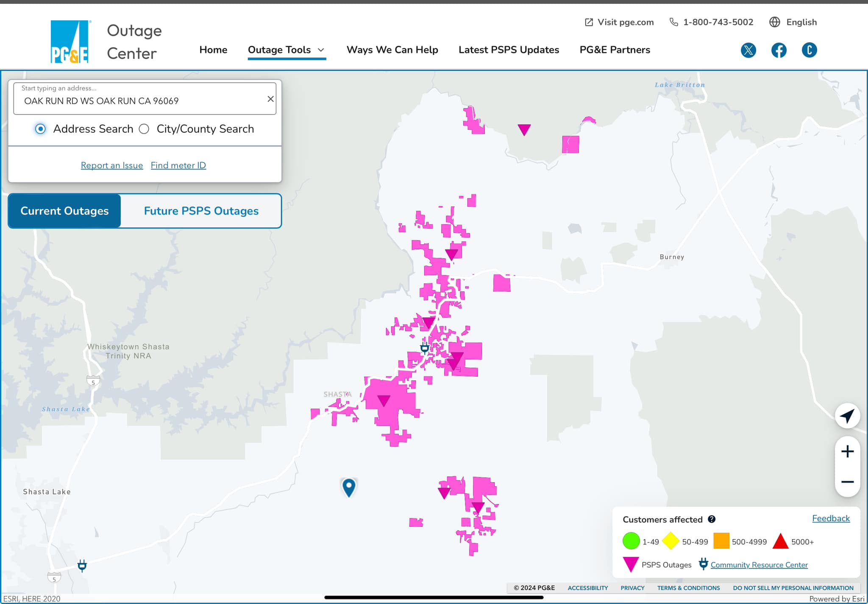The width and height of the screenshot is (868, 604).
Task: Click the red 5000+ legend triangle
Action: tap(780, 541)
